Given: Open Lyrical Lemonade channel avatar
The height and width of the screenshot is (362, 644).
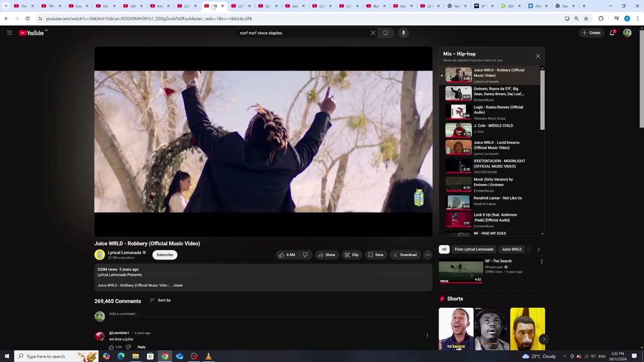Looking at the screenshot, I should click(x=100, y=255).
